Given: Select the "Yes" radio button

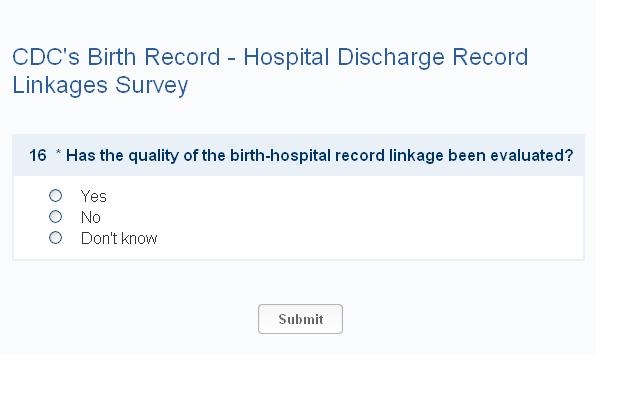Looking at the screenshot, I should pyautogui.click(x=56, y=196).
